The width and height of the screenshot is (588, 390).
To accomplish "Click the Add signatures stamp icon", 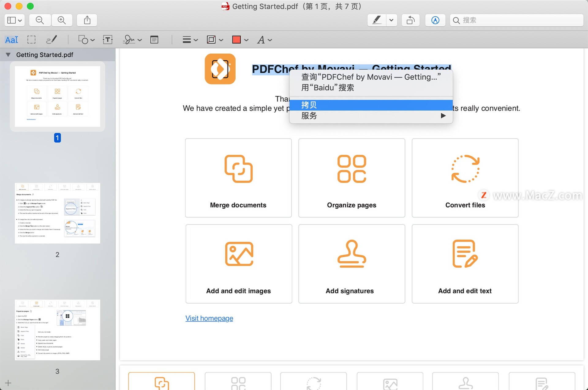I will tap(352, 254).
